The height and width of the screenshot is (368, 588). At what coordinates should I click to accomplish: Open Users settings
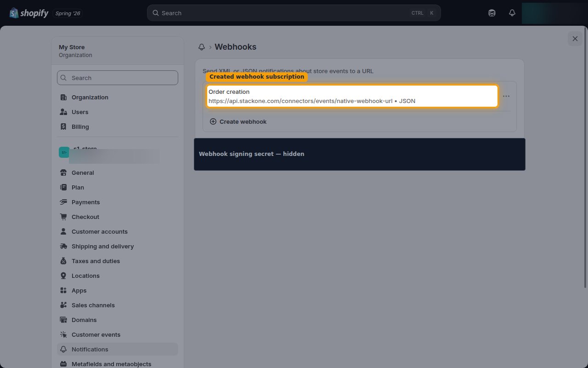(x=118, y=112)
